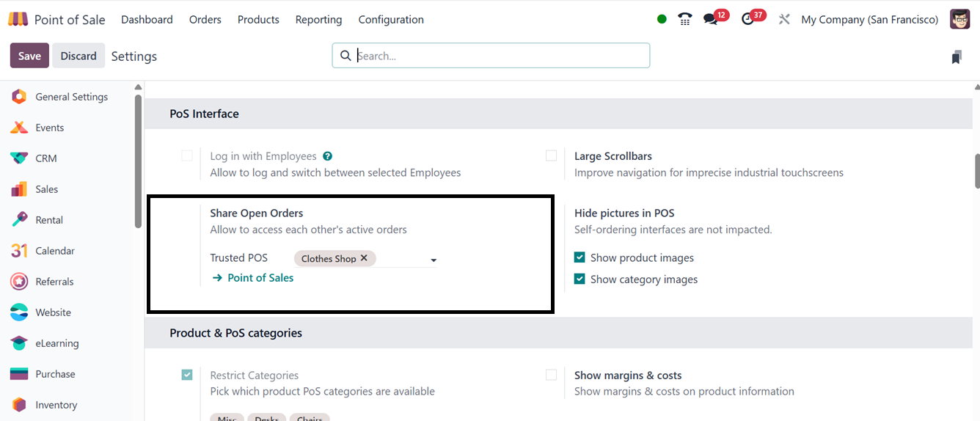The height and width of the screenshot is (421, 980).
Task: Open the Configuration menu
Action: click(x=391, y=20)
